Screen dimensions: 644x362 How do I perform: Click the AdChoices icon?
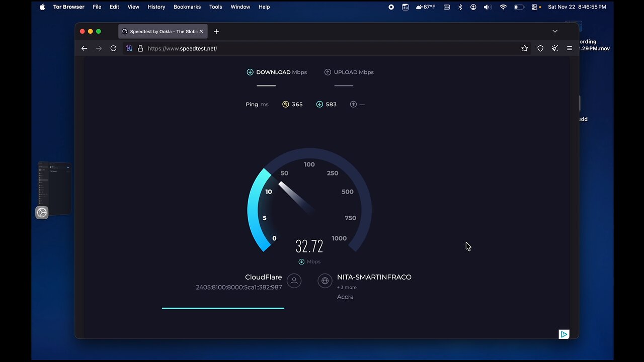pyautogui.click(x=564, y=334)
